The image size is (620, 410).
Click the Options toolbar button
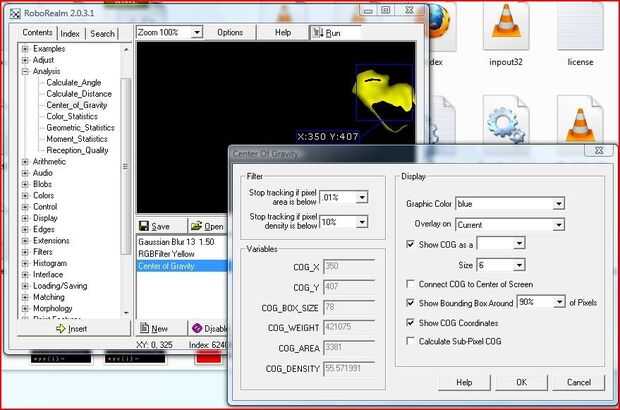coord(230,32)
